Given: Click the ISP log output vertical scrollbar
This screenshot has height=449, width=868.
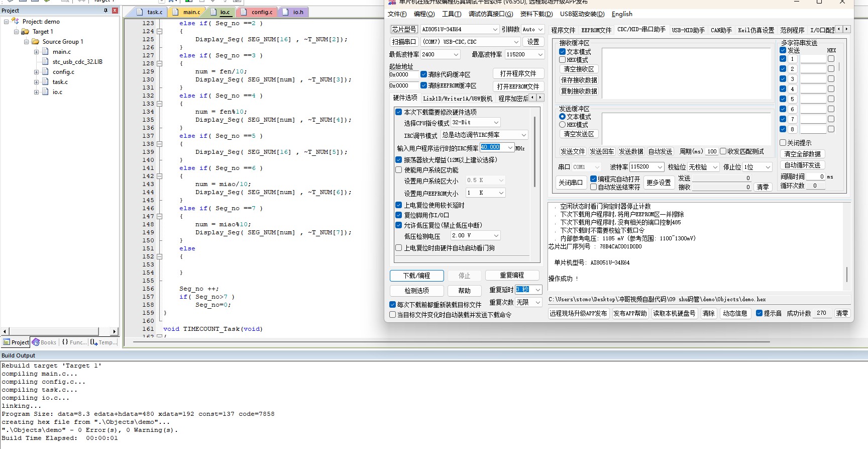Looking at the screenshot, I should [x=847, y=275].
